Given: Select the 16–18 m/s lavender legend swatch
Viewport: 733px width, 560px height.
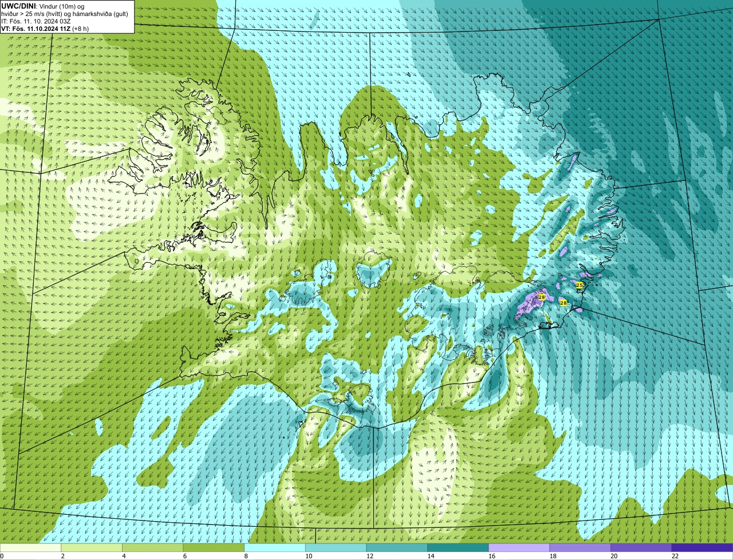Looking at the screenshot, I should point(519,547).
